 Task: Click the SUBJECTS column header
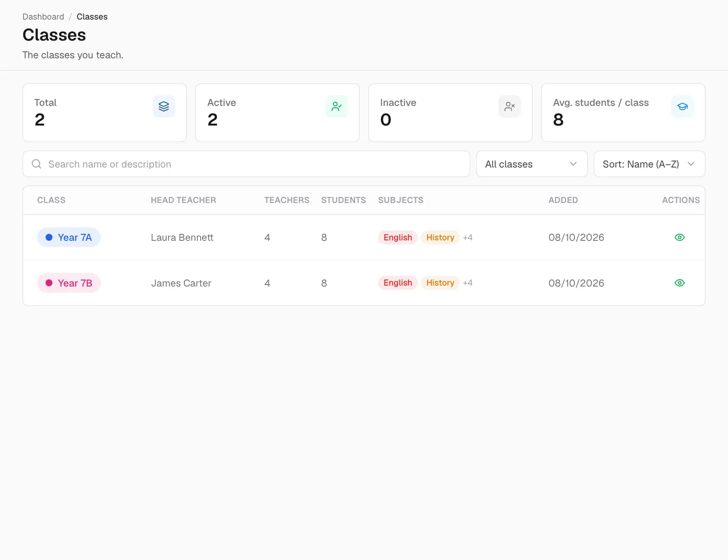click(x=400, y=200)
